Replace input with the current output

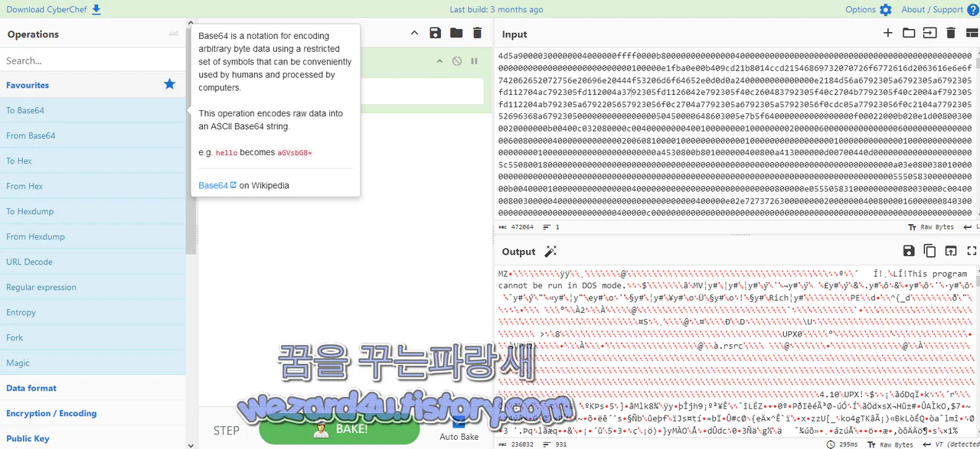click(950, 251)
